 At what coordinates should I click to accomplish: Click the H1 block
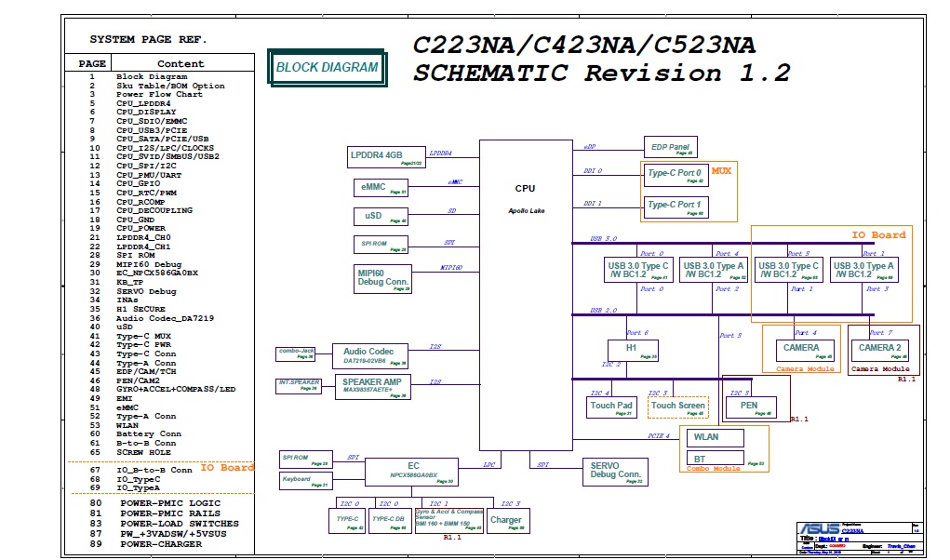633,350
